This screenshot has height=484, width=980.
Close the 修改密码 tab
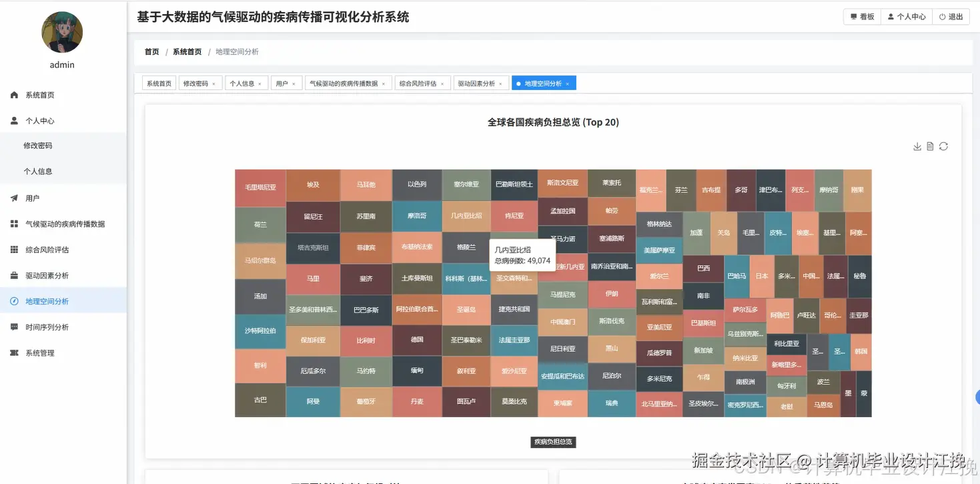(213, 84)
